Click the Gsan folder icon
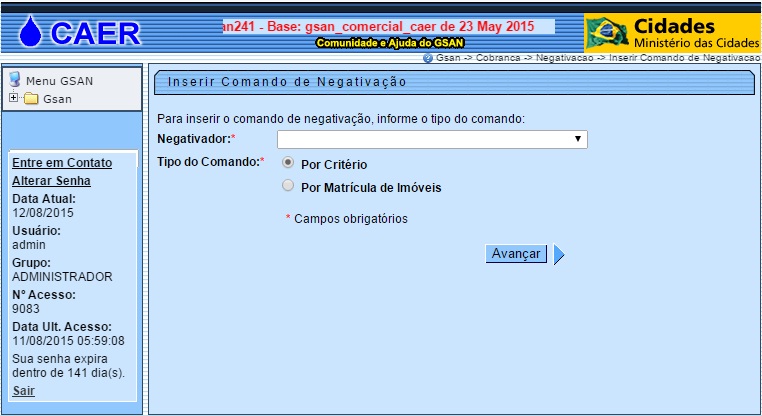This screenshot has width=762, height=416. click(x=31, y=99)
